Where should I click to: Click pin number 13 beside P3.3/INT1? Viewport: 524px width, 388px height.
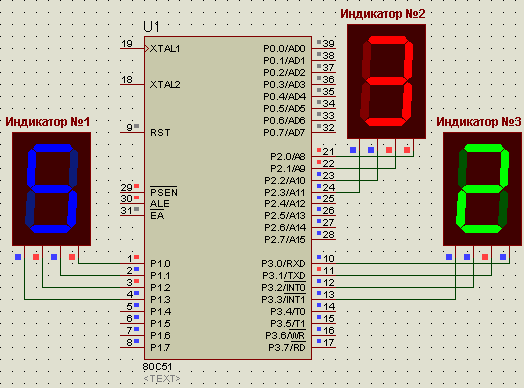pyautogui.click(x=329, y=295)
